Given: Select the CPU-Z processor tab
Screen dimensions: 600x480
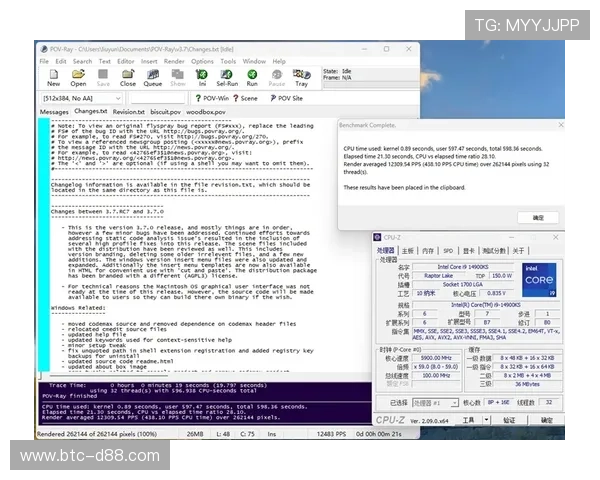Looking at the screenshot, I should point(385,251).
